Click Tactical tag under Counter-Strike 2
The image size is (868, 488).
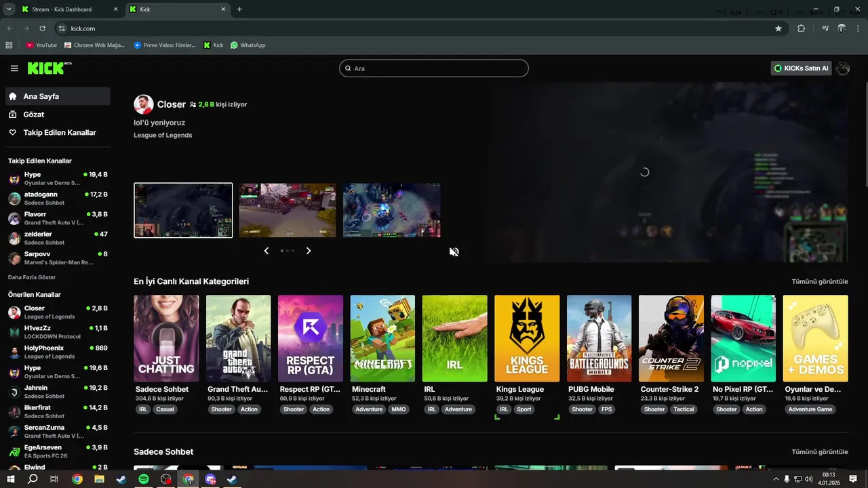(684, 409)
